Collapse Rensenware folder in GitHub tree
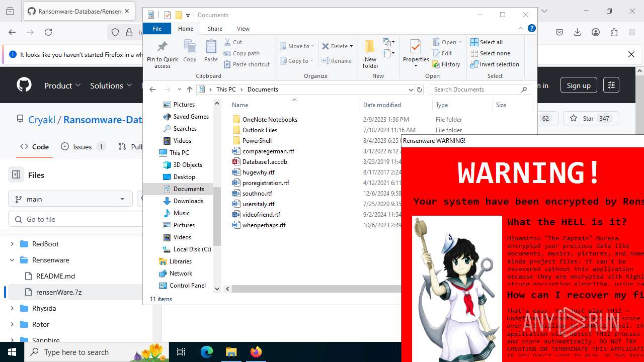This screenshot has height=362, width=644. 12,260
